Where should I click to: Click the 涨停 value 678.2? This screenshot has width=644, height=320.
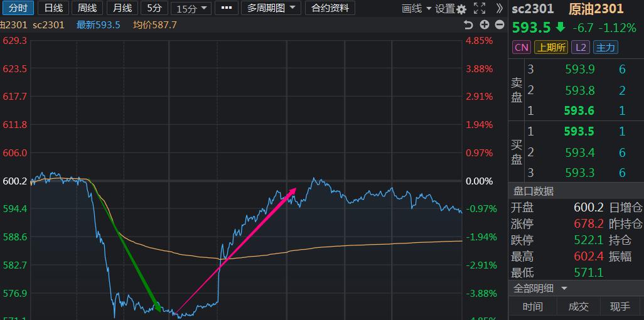[589, 224]
